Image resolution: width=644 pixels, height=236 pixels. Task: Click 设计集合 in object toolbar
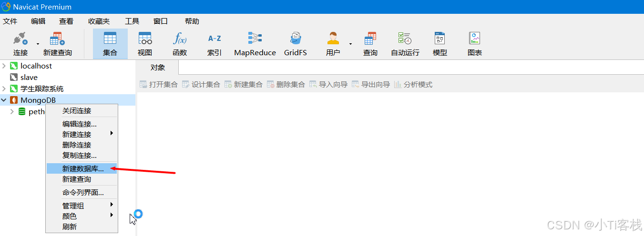pos(201,85)
